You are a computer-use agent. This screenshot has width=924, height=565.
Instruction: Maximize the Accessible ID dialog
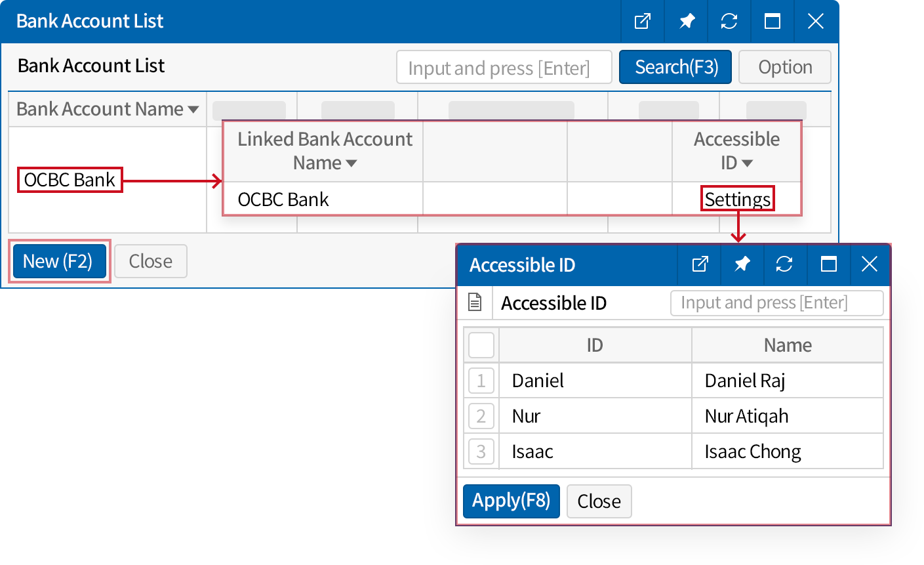click(x=828, y=264)
